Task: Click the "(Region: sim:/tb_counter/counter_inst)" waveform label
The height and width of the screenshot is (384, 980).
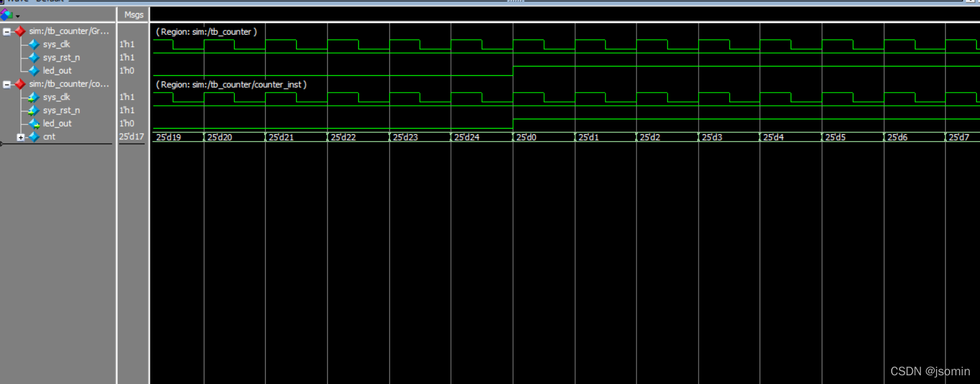Action: [x=231, y=85]
